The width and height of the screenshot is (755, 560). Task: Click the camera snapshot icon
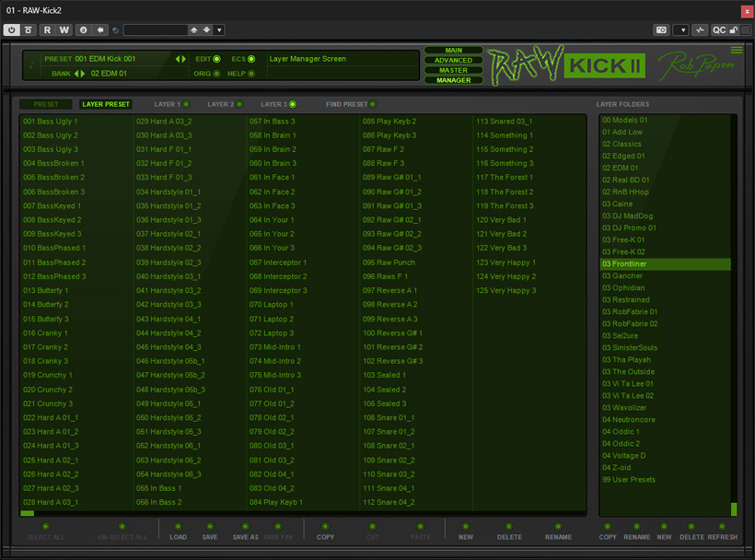[662, 29]
